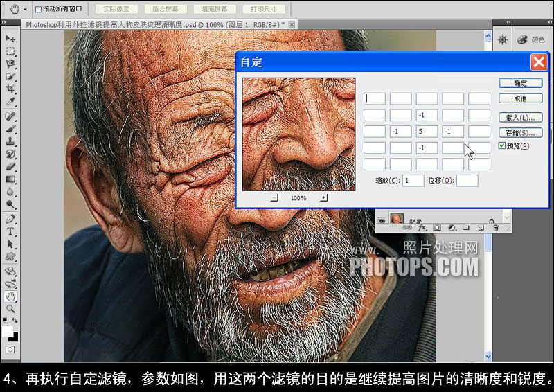Select the 3D Rotate tool
The height and width of the screenshot is (392, 554).
(x=10, y=271)
